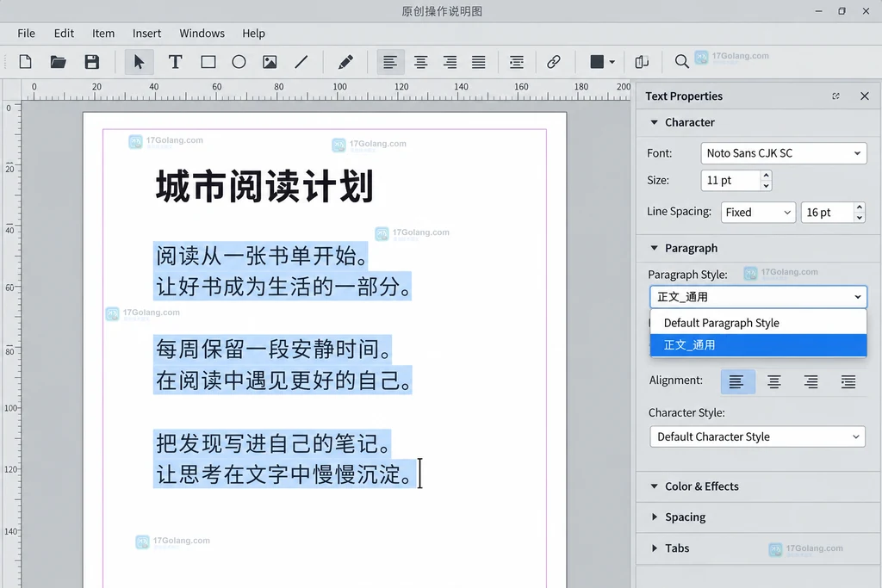
Task: Expand the Tabs section
Action: (655, 548)
